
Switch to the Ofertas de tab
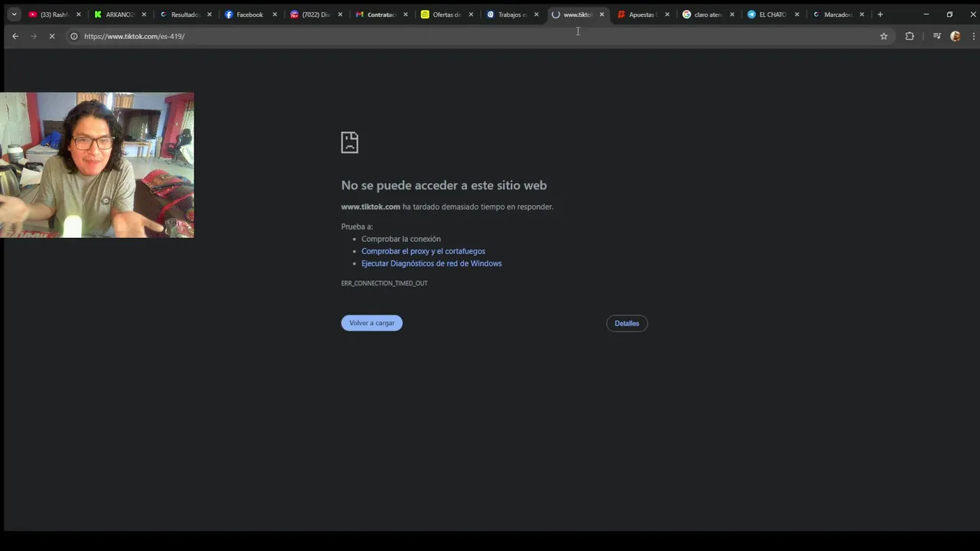pos(445,15)
